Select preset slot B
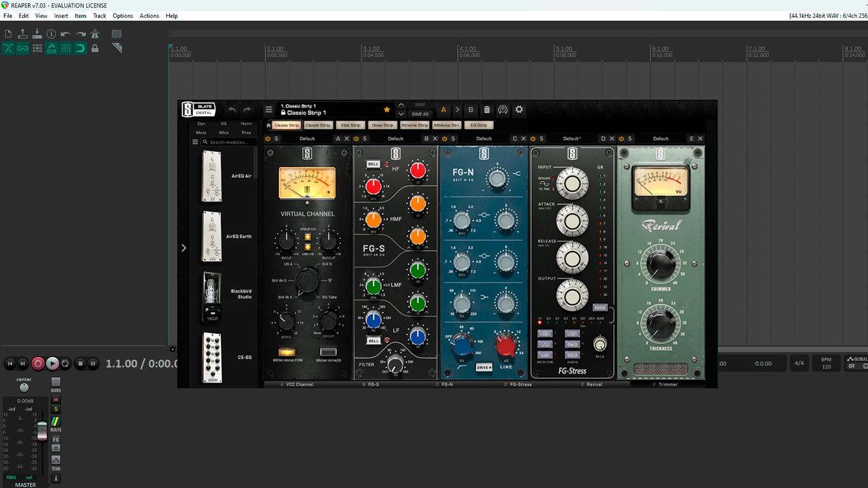The height and width of the screenshot is (488, 868). tap(471, 110)
